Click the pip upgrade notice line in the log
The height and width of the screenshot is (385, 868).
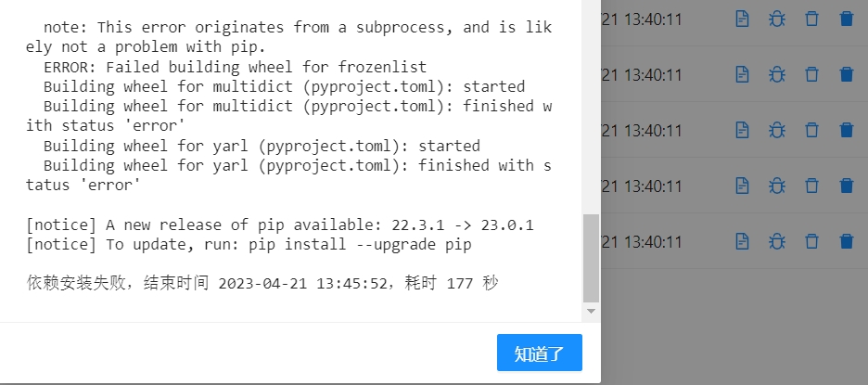point(249,245)
